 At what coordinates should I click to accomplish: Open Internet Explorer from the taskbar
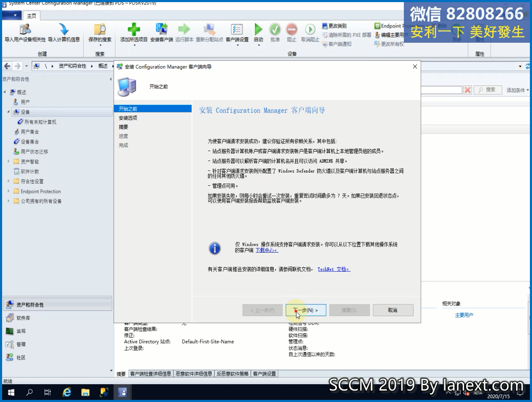coord(67,392)
